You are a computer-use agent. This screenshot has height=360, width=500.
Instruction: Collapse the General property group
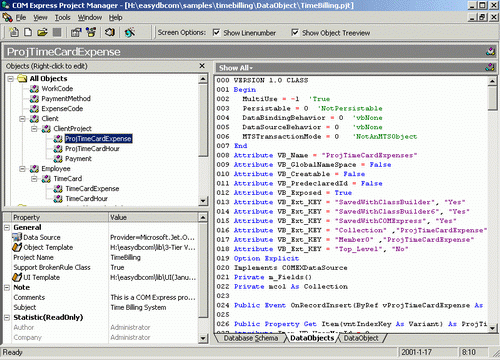[7, 227]
